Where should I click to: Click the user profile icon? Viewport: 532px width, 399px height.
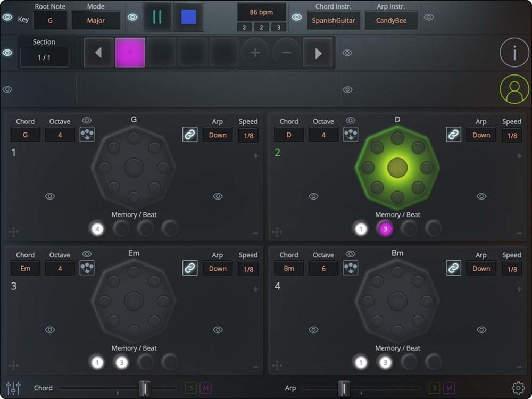514,88
